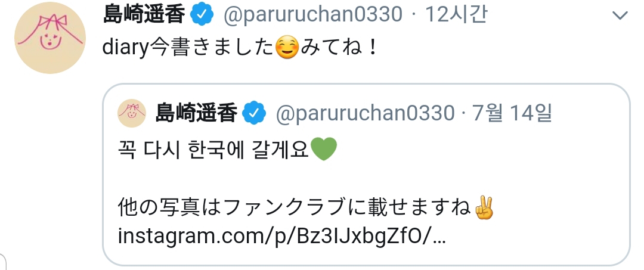Image resolution: width=644 pixels, height=270 pixels.
Task: Click the Korean text 꼭 다시 한국에 갈게요
Action: point(213,150)
